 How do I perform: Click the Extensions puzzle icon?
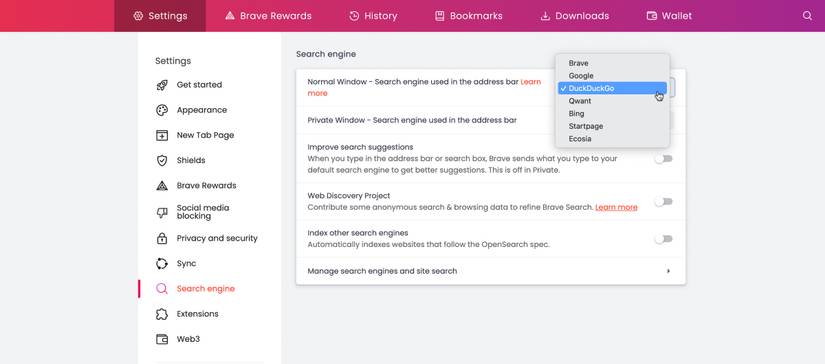(162, 314)
